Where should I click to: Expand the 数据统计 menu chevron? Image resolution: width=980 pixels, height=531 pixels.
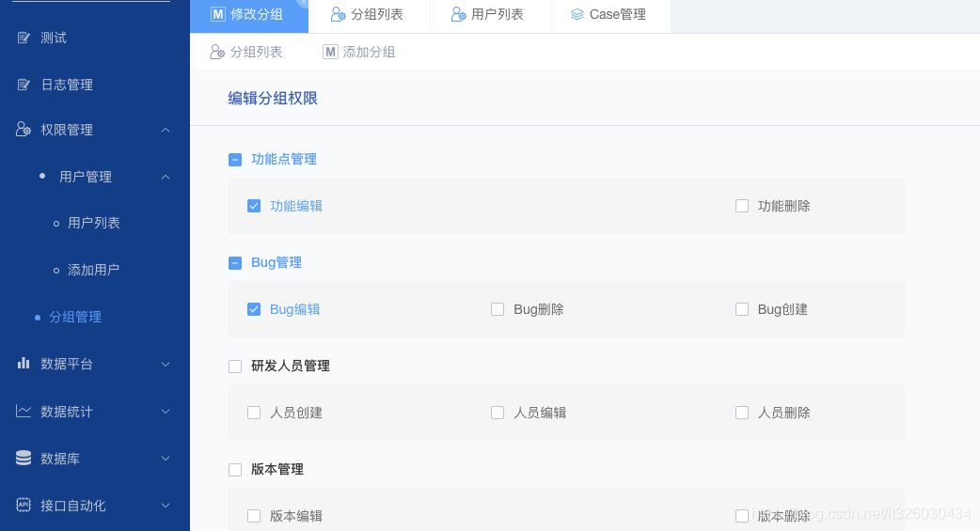166,411
